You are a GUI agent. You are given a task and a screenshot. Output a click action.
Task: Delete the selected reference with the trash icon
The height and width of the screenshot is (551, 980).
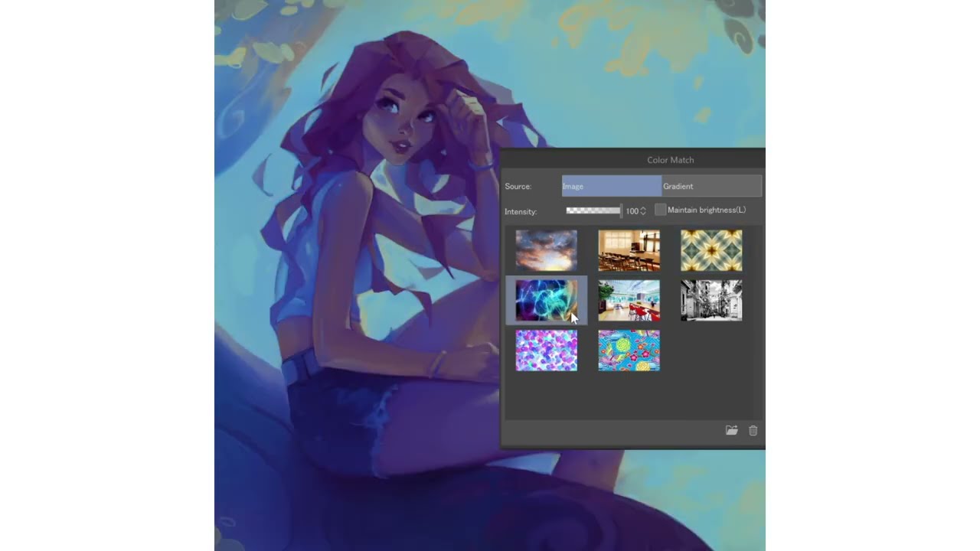click(x=753, y=431)
